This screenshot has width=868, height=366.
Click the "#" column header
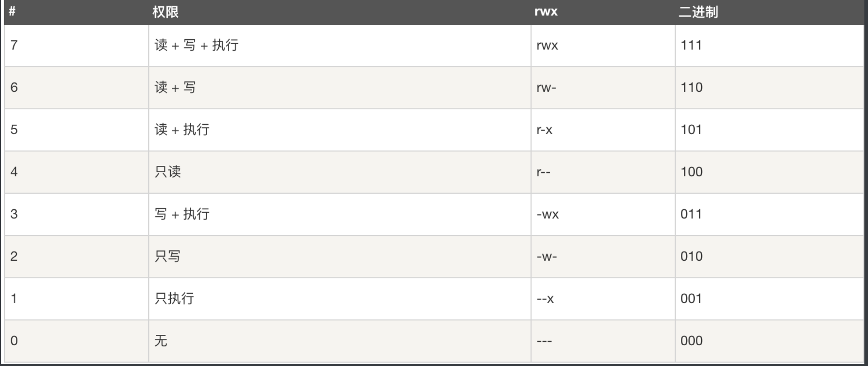point(12,12)
